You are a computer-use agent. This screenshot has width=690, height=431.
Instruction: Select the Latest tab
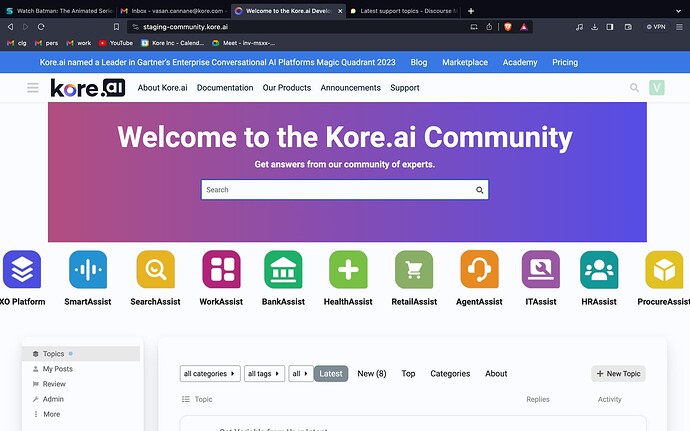click(331, 374)
